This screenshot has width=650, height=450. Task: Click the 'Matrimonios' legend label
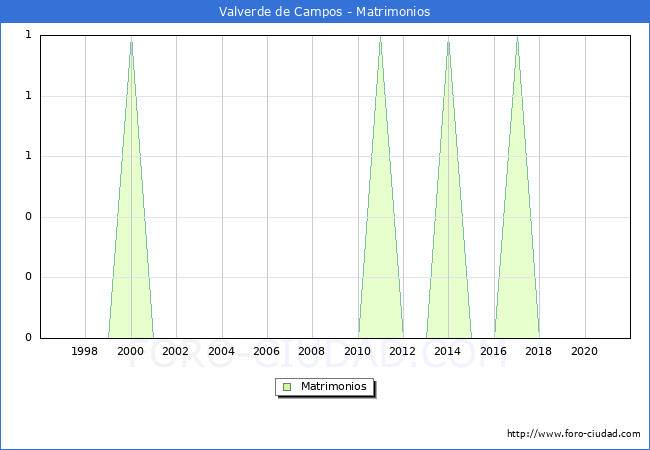pyautogui.click(x=334, y=386)
